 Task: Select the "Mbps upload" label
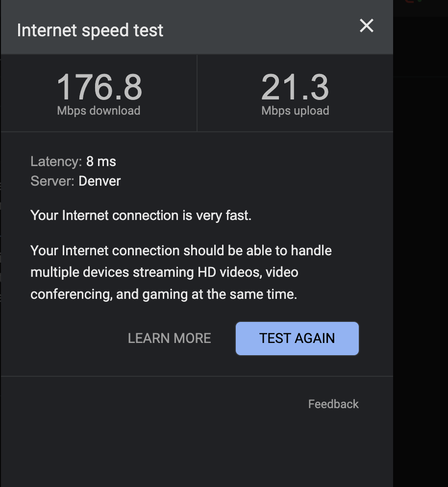(x=295, y=111)
